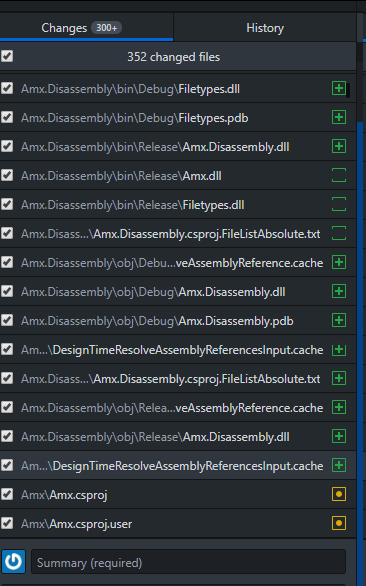
Task: Uncheck obj\Debug\Amx.Disassembly.pdb checkbox
Action: [x=7, y=320]
